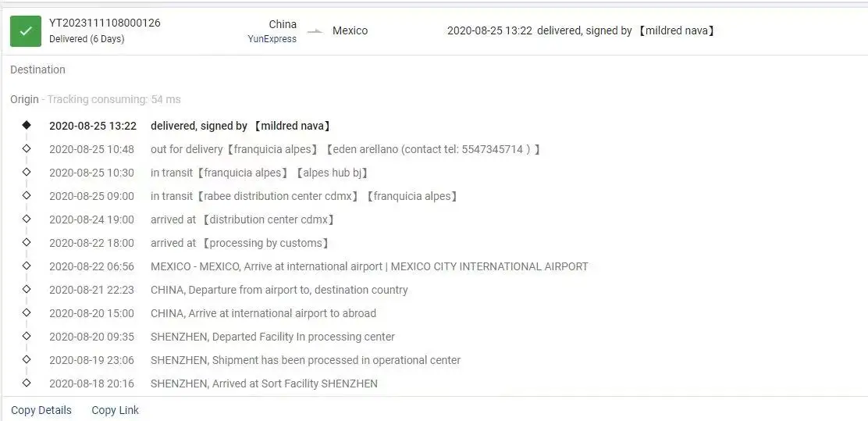Open the YunExpress carrier link
Screen dimensions: 868x421
pos(272,39)
